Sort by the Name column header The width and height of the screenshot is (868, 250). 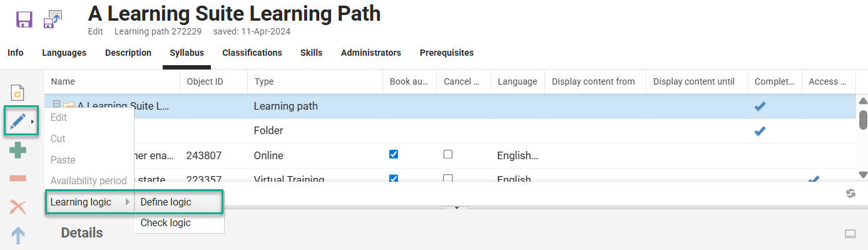[x=112, y=81]
